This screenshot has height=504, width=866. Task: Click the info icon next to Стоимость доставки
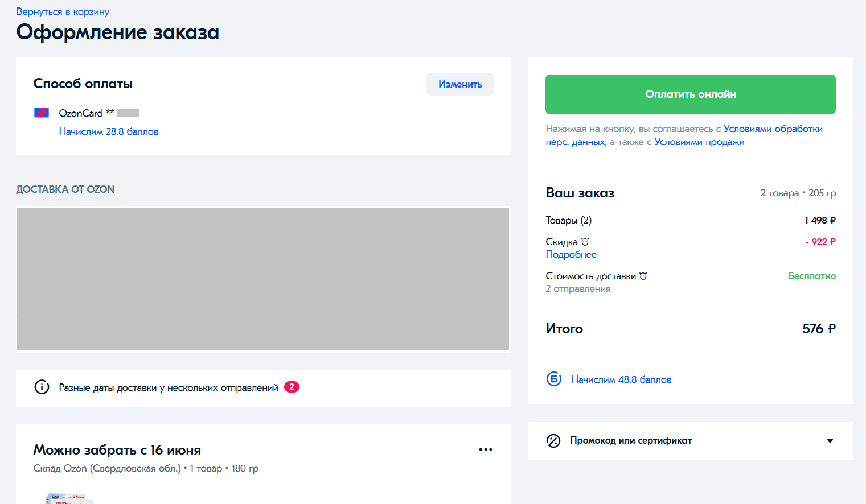[x=643, y=276]
